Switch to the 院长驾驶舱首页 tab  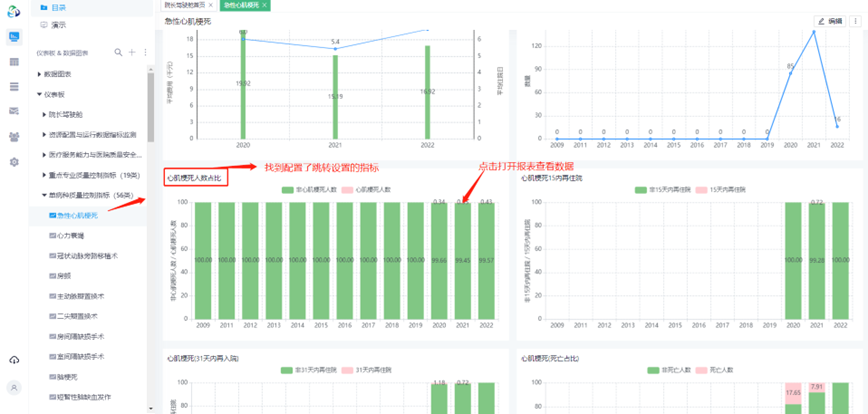[184, 4]
